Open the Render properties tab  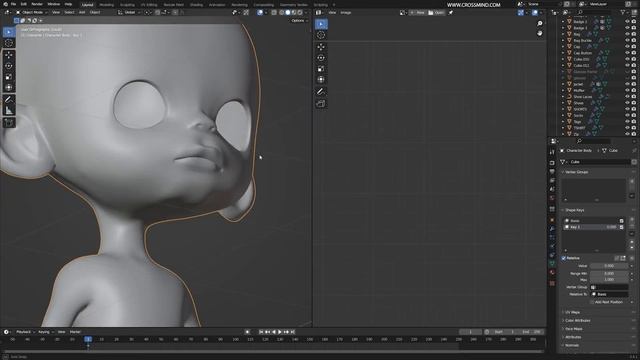click(x=552, y=163)
